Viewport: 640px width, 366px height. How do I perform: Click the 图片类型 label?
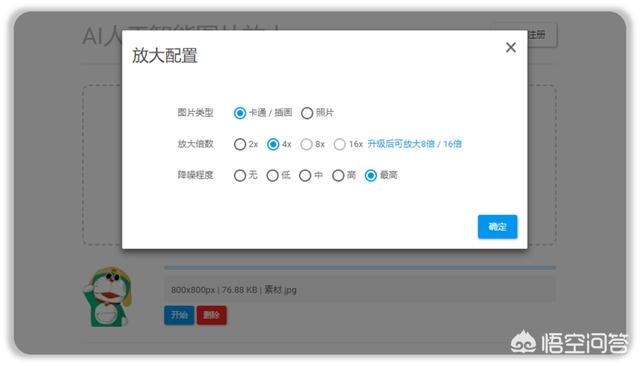pos(196,113)
